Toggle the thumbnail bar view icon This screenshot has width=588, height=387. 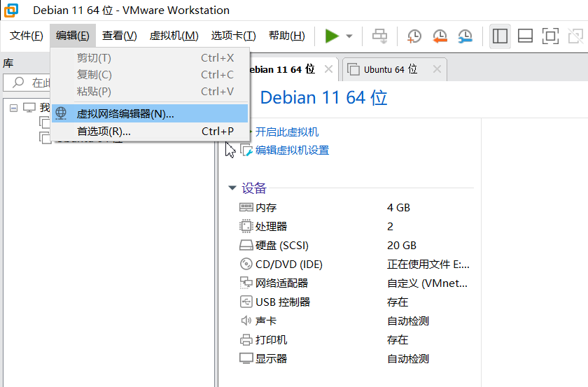(525, 36)
